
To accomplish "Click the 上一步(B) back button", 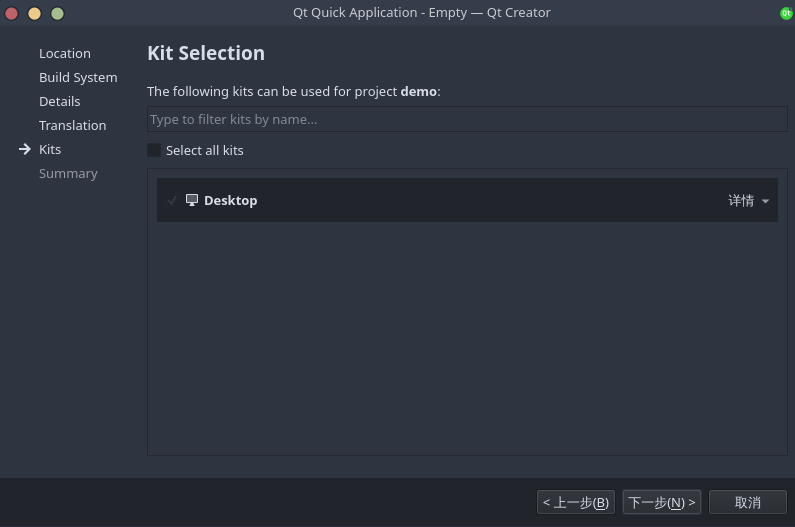I will click(575, 502).
